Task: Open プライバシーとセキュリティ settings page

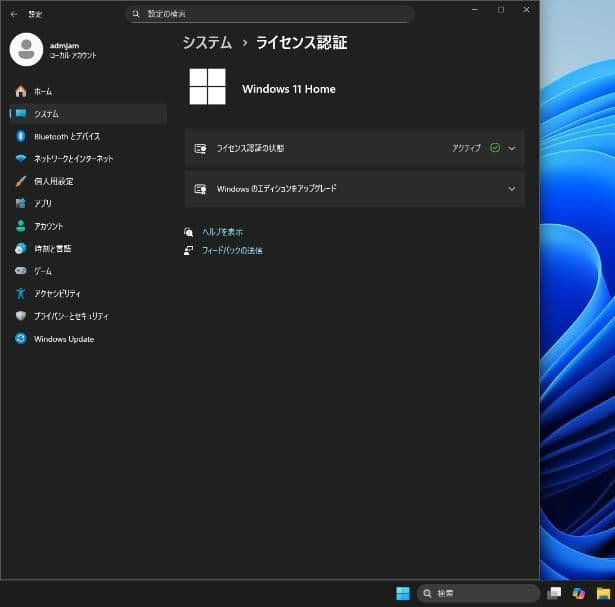Action: click(x=88, y=316)
